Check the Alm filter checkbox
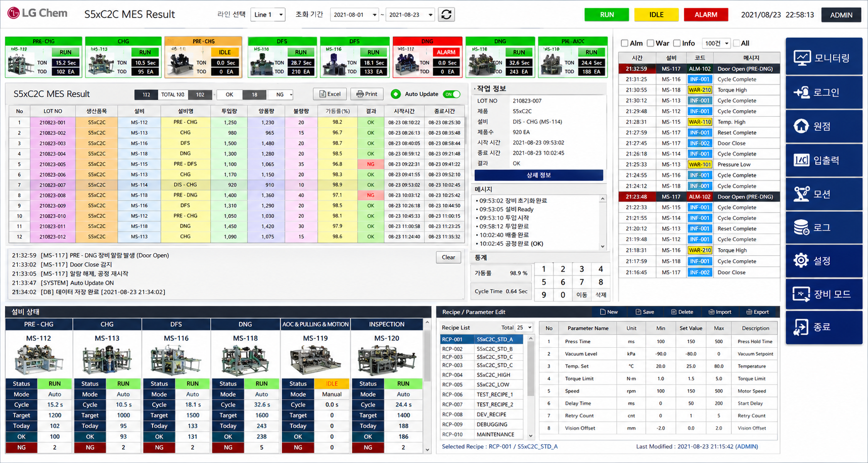 [x=625, y=43]
